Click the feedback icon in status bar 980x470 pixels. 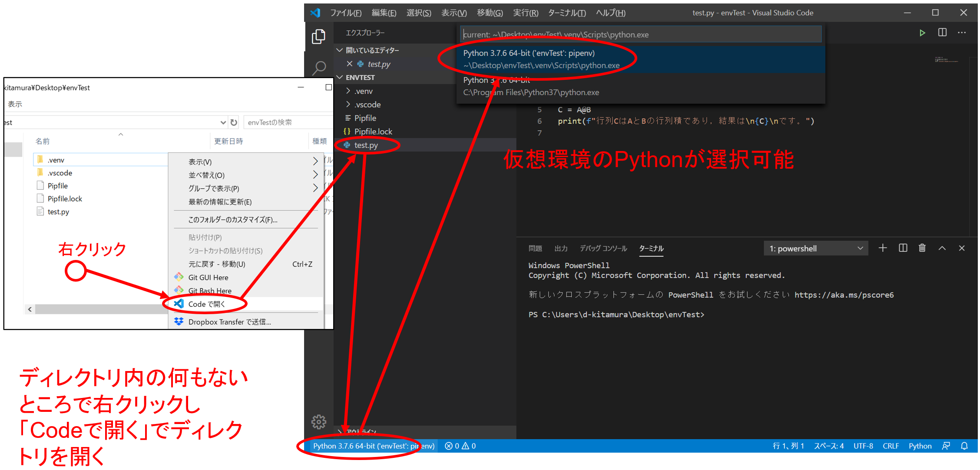point(946,446)
